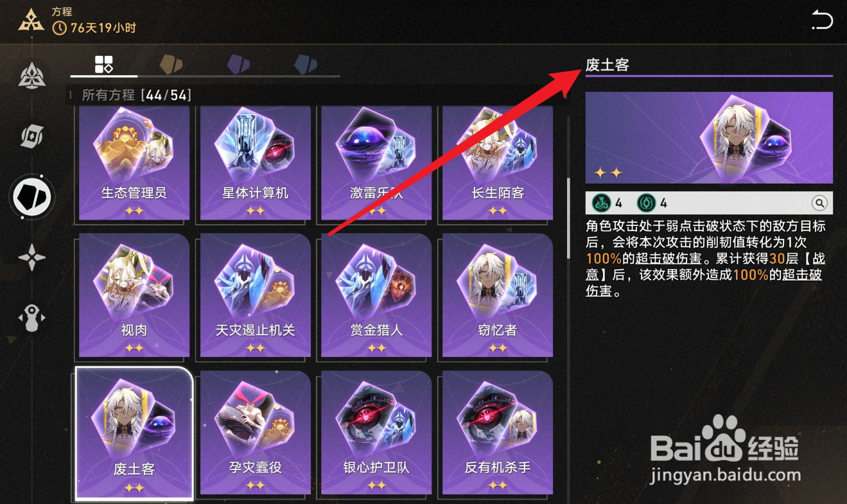
Task: Switch to the gold equation filter tab
Action: click(171, 64)
